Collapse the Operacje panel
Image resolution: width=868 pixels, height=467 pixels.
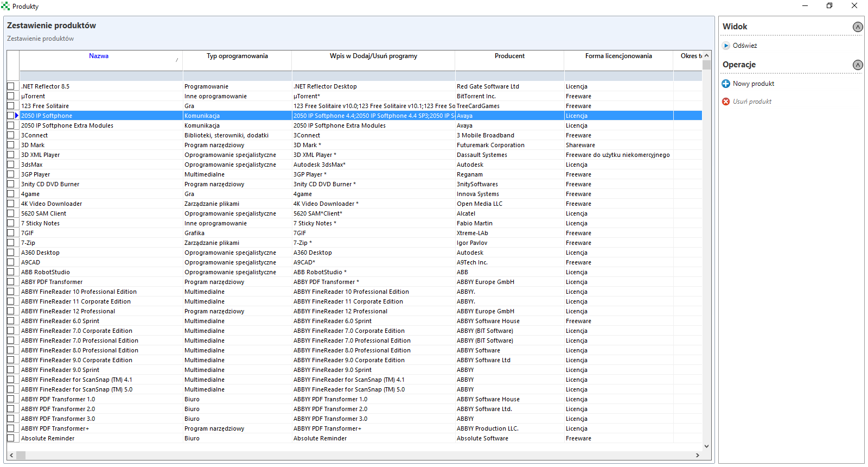point(858,65)
